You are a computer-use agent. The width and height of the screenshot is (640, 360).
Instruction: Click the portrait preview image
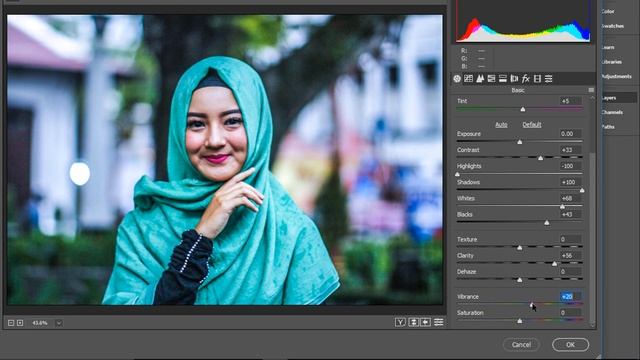click(x=225, y=160)
